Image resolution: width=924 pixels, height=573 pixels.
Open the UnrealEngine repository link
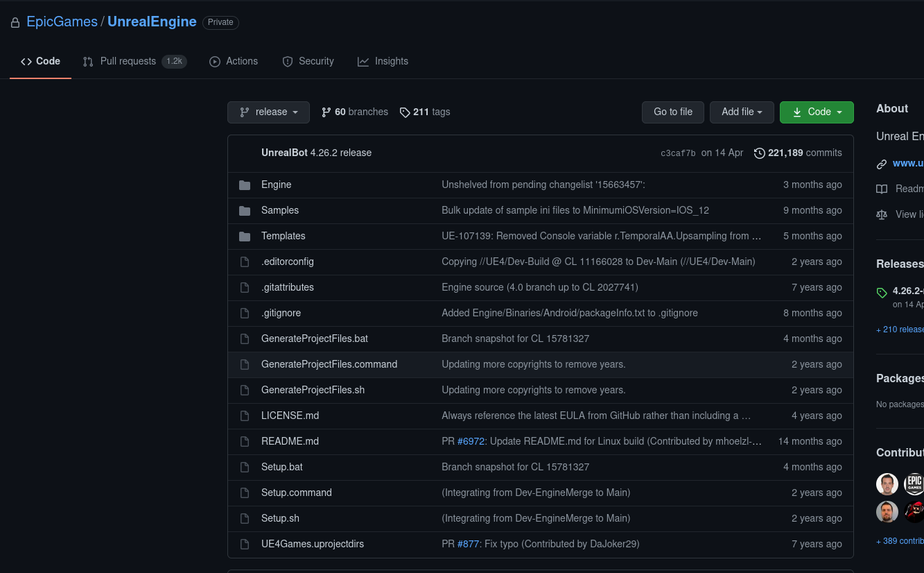click(x=152, y=22)
